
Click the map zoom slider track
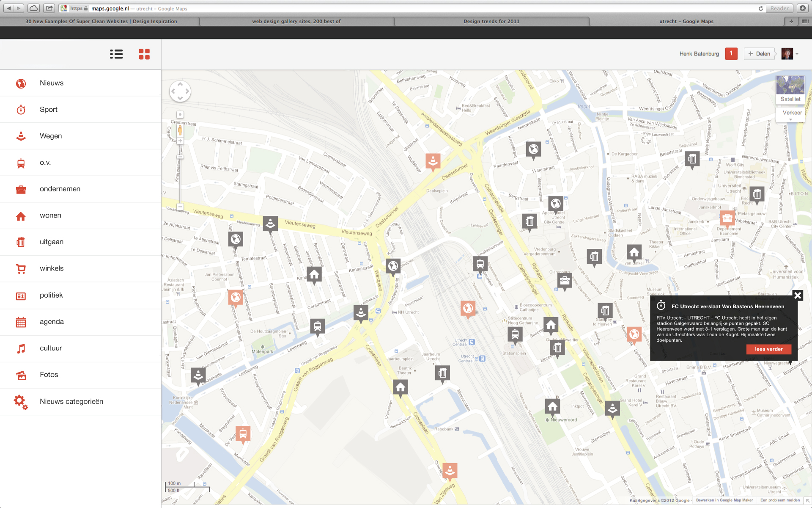(180, 174)
